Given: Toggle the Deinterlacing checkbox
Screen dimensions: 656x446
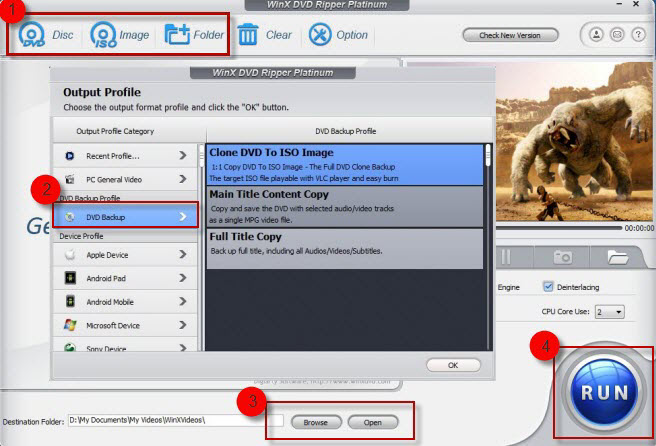Looking at the screenshot, I should click(548, 287).
